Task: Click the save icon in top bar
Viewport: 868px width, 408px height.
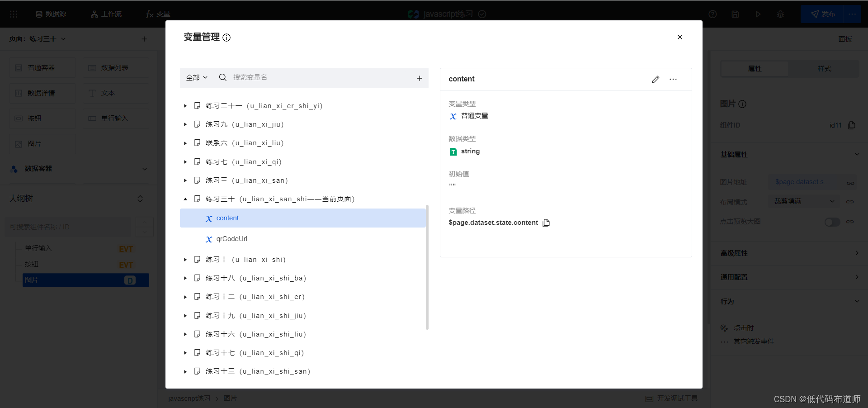Action: tap(735, 14)
